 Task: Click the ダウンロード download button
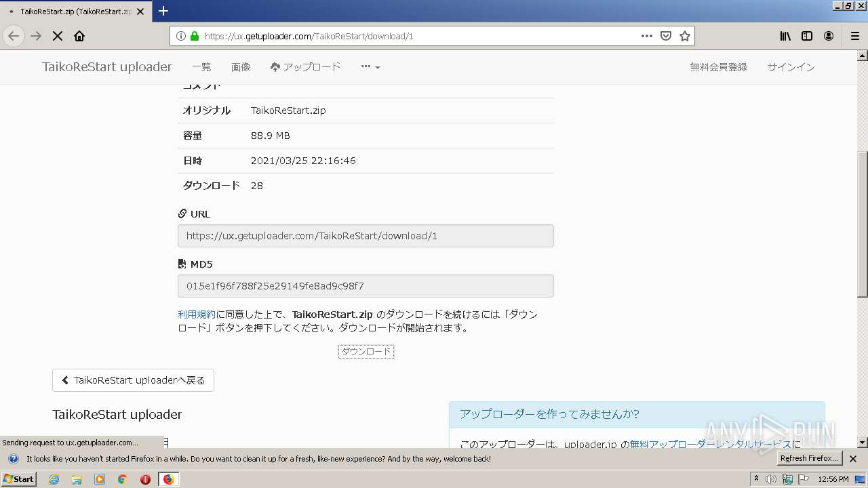pyautogui.click(x=366, y=352)
